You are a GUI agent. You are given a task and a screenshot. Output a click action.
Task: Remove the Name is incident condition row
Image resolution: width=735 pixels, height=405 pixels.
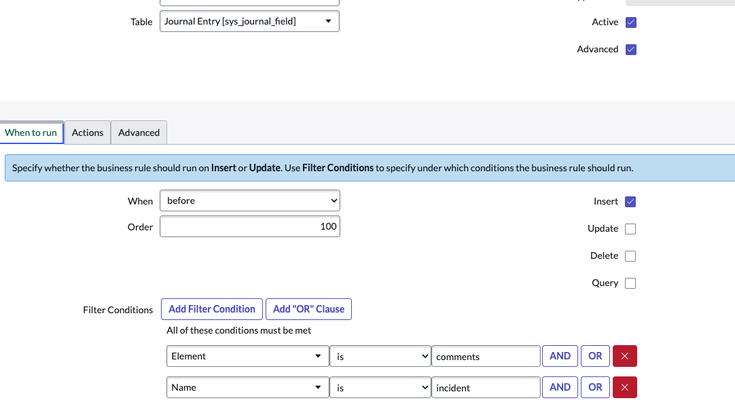pos(624,387)
